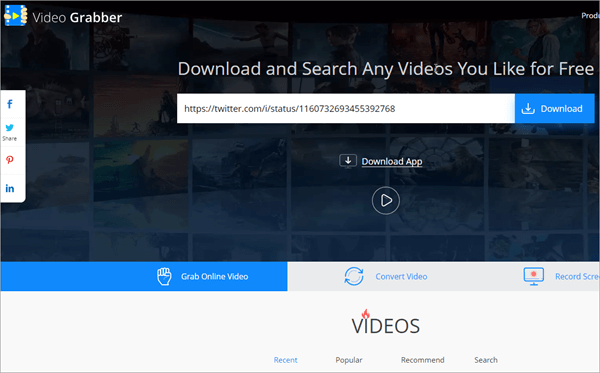Select the Recent videos tab

(x=285, y=360)
